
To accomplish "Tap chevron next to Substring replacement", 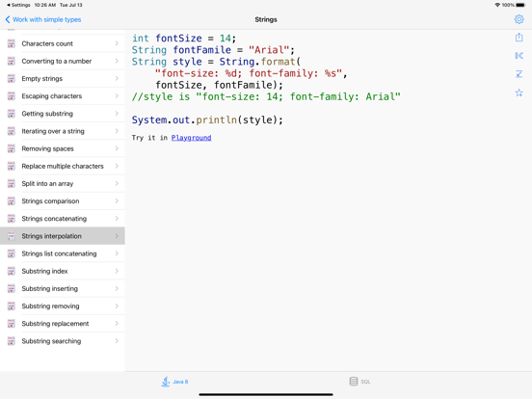I will tap(117, 323).
